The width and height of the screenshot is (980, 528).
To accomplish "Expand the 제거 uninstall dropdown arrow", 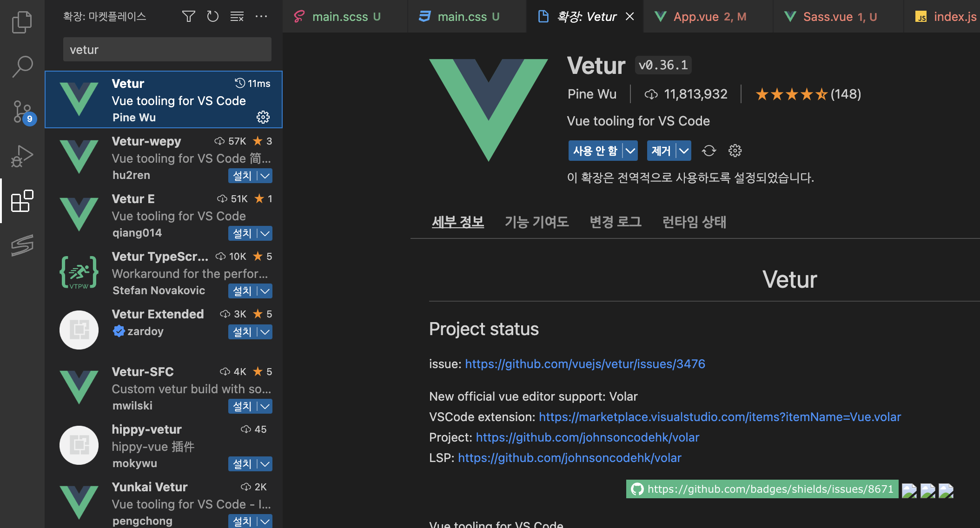I will pyautogui.click(x=683, y=151).
